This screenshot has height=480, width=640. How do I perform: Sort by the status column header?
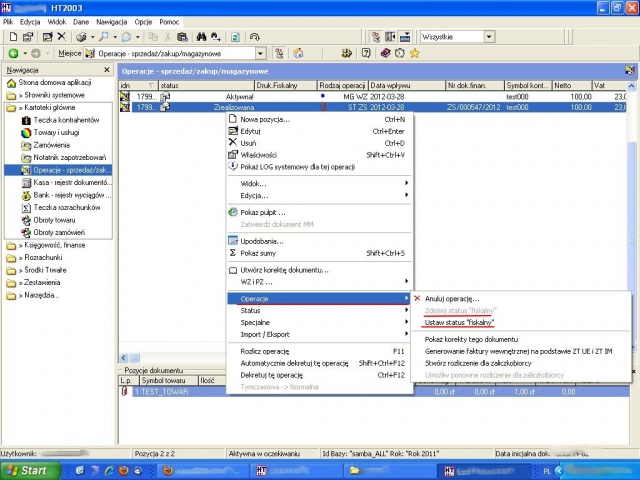pos(207,85)
